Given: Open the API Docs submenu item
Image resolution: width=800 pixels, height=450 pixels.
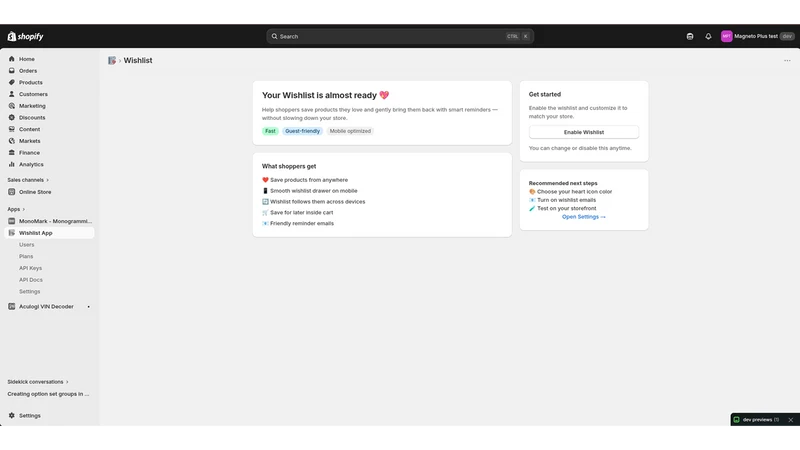Looking at the screenshot, I should click(x=31, y=280).
